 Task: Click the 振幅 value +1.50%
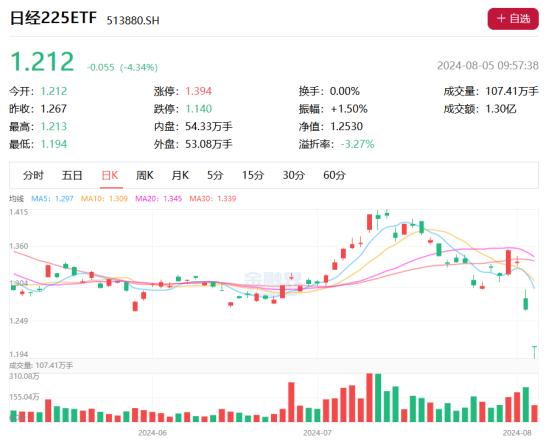[x=349, y=109]
